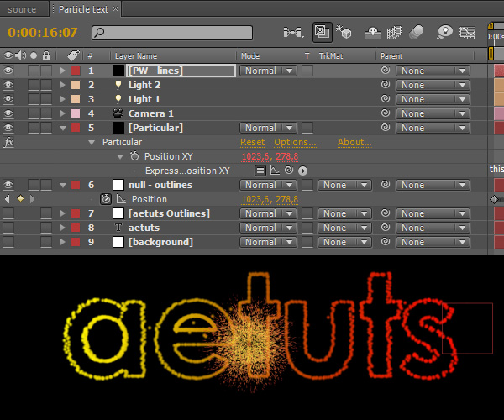Click the Camera 1 layer icon
The width and height of the screenshot is (504, 420).
coord(118,113)
